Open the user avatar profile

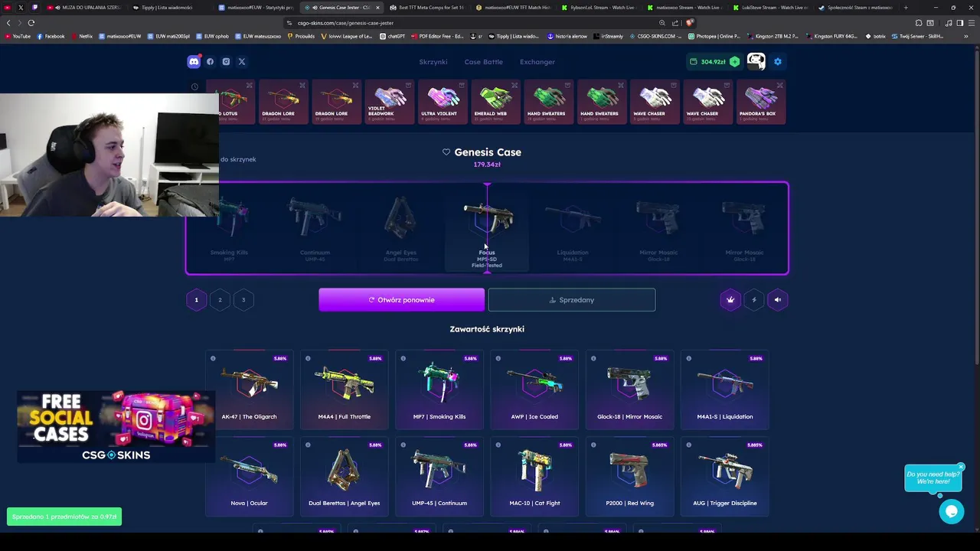[756, 61]
